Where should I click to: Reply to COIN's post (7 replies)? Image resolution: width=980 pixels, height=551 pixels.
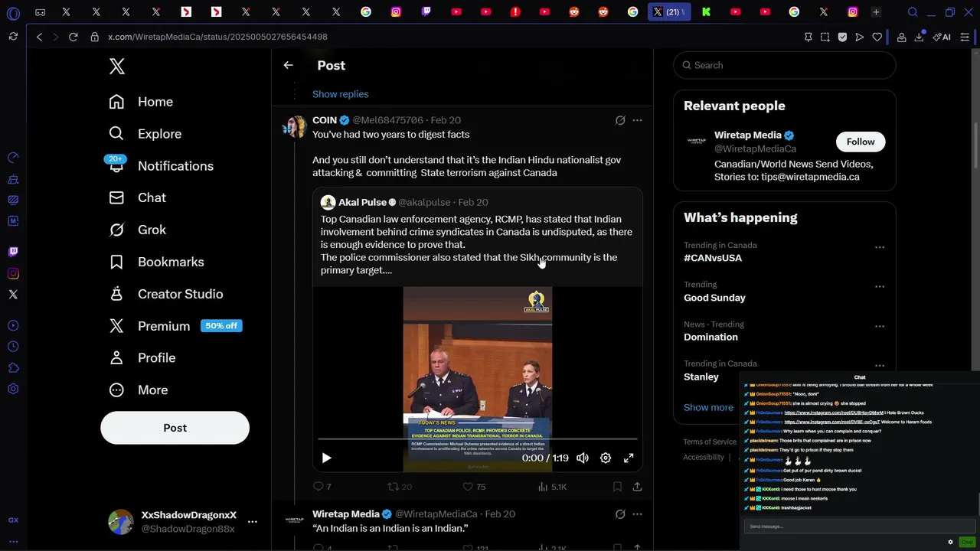[322, 487]
